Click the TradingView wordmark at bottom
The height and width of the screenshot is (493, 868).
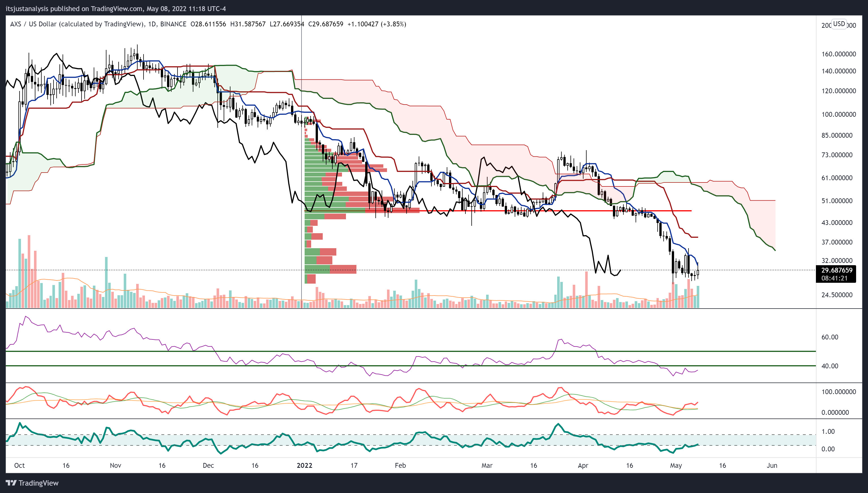point(39,483)
